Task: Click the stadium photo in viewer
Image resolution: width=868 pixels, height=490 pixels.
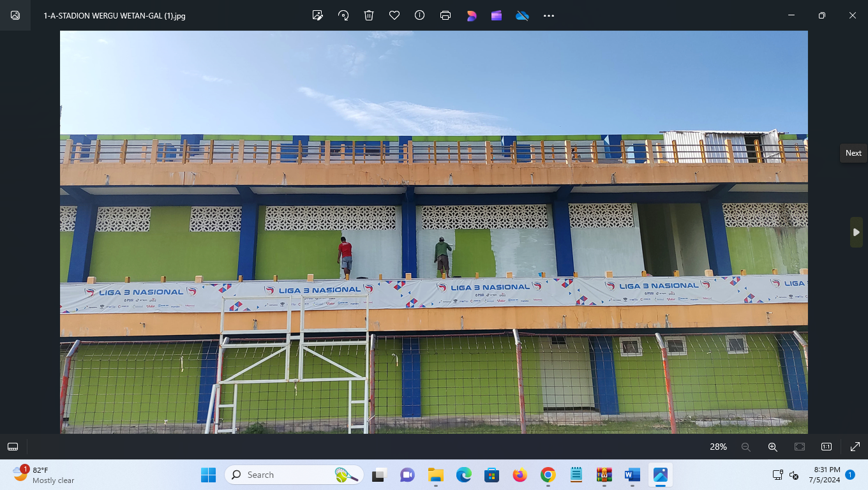Action: coord(434,232)
